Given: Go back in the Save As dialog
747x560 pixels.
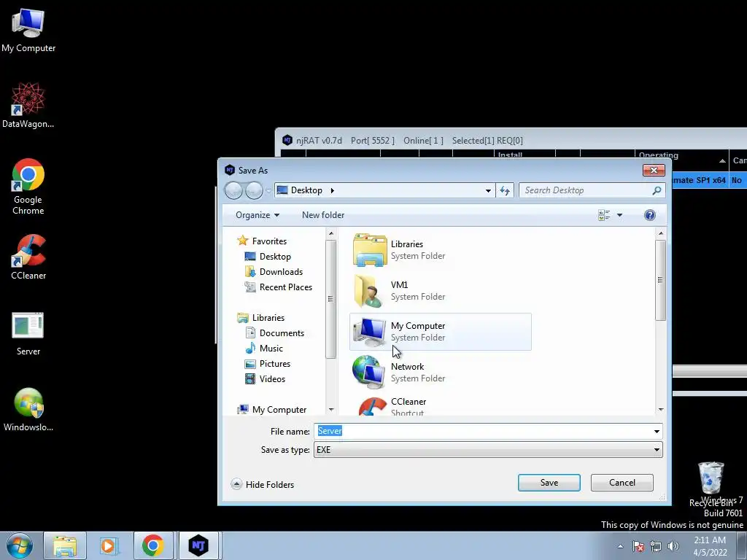Looking at the screenshot, I should pyautogui.click(x=234, y=190).
